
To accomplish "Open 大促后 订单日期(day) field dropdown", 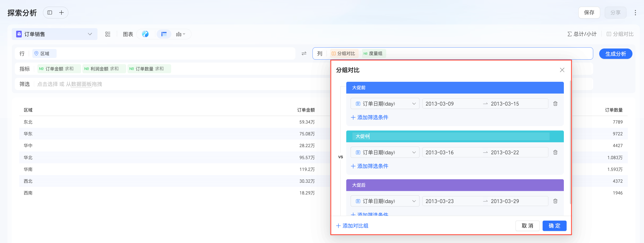I will (x=385, y=201).
